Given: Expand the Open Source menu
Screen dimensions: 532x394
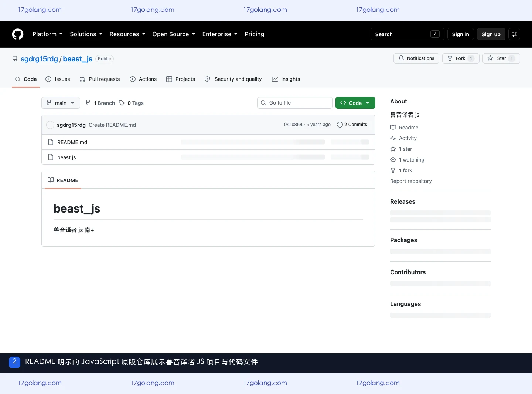Looking at the screenshot, I should click(x=173, y=34).
